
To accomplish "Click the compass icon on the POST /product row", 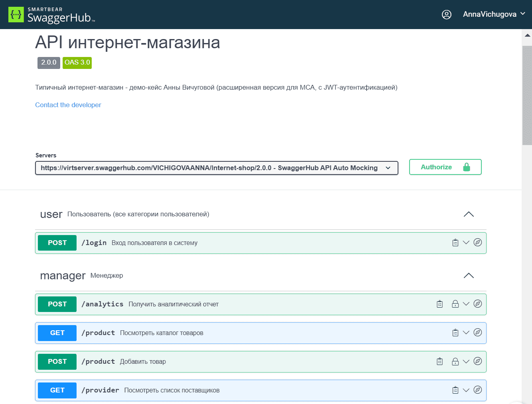I will pos(478,361).
